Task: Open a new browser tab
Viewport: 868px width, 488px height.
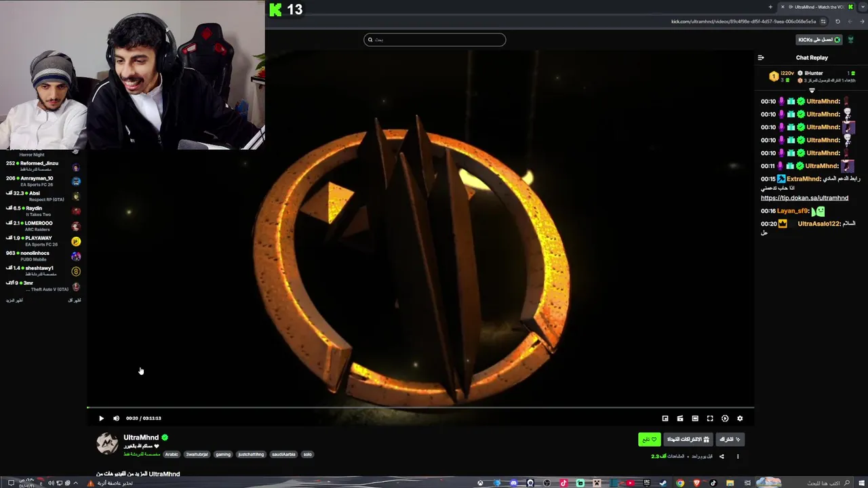Action: click(770, 7)
